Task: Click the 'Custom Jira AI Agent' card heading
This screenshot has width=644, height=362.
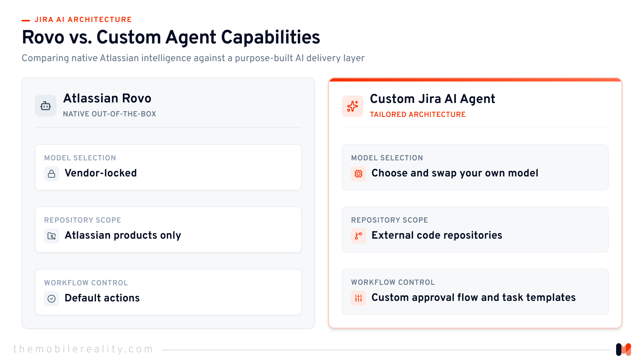Action: 432,99
